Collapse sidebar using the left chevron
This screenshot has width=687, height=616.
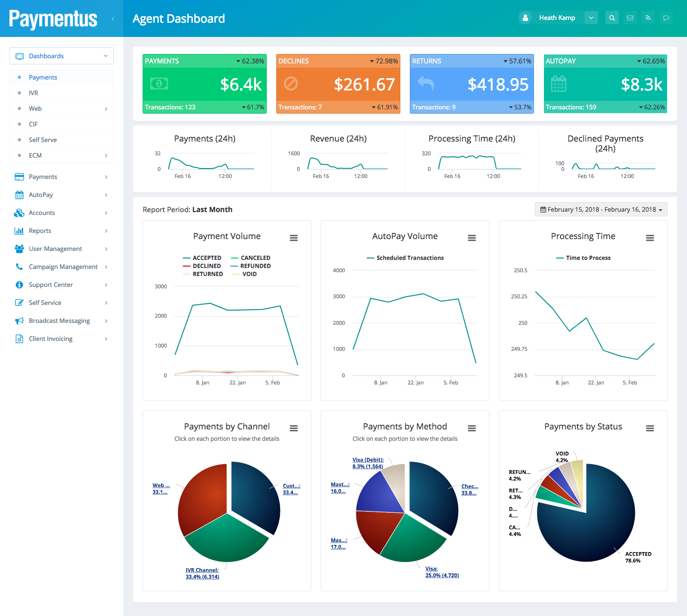pyautogui.click(x=113, y=19)
